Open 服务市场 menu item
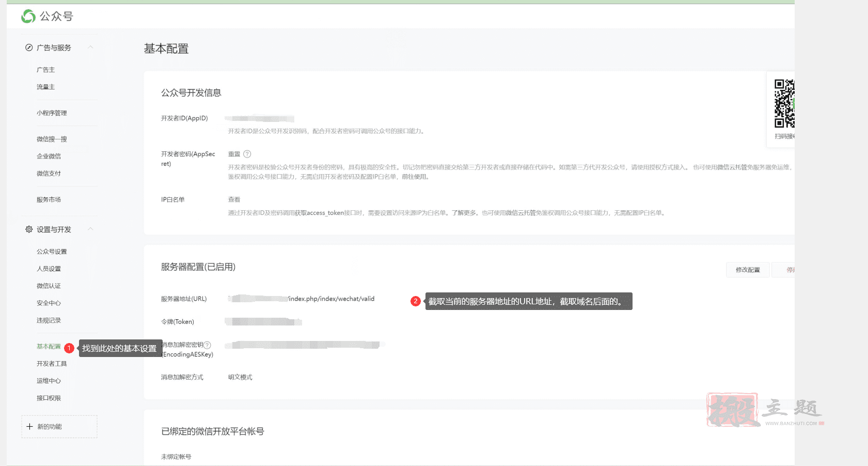Viewport: 868px width, 466px height. (49, 199)
